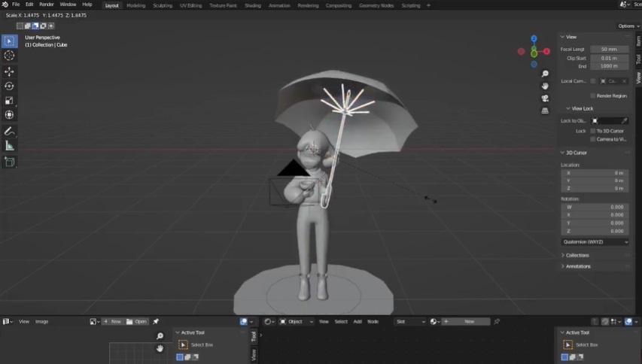Select the Transform tool
The width and height of the screenshot is (642, 364).
(x=10, y=115)
